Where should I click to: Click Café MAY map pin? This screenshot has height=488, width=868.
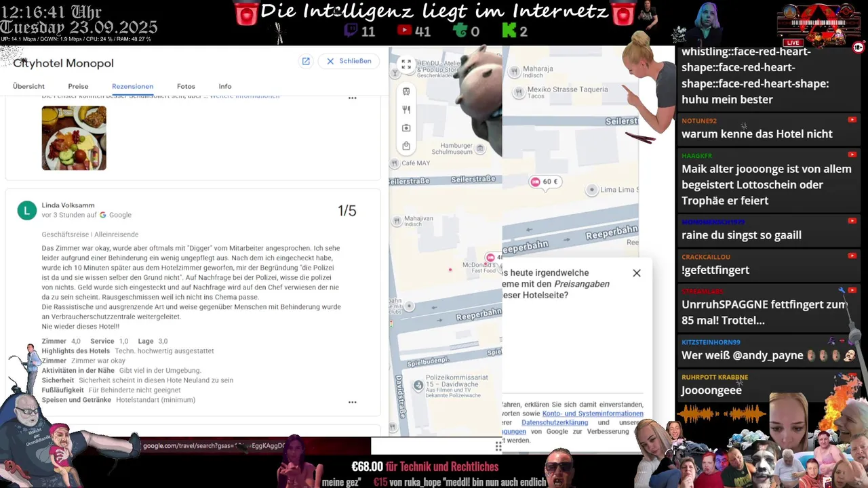(x=395, y=163)
